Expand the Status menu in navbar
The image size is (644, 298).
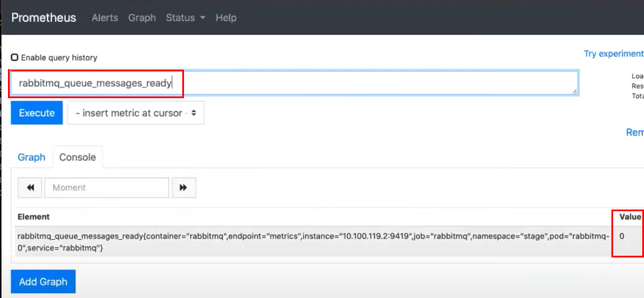coord(185,18)
